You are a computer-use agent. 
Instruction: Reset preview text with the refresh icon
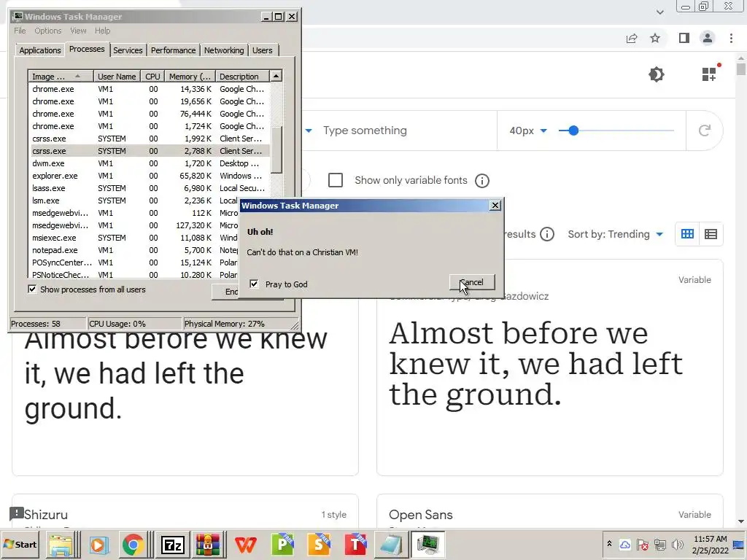point(705,130)
